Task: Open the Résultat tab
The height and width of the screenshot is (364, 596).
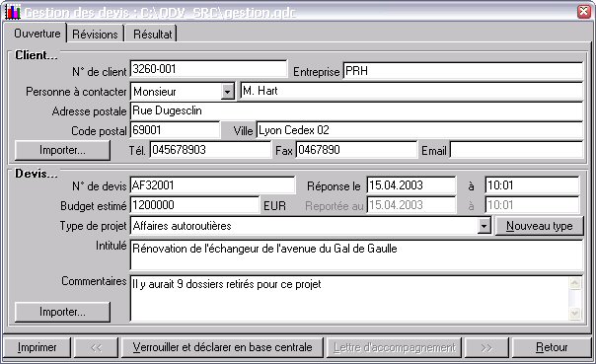Action: click(x=152, y=35)
